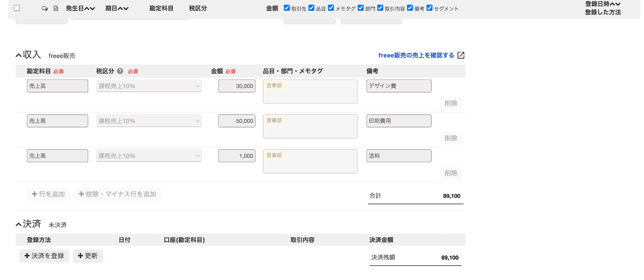Click 勘定科目 field in 印刷費用 row

(x=58, y=121)
